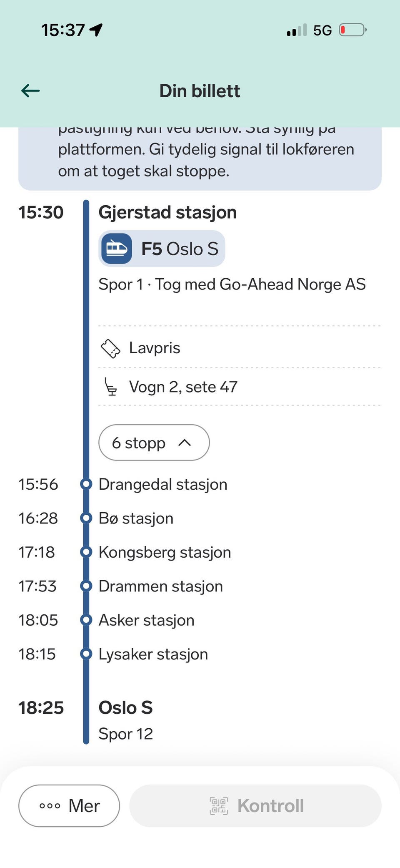This screenshot has width=400, height=868.
Task: Tap the Kongsberg stasjon stop
Action: point(165,552)
